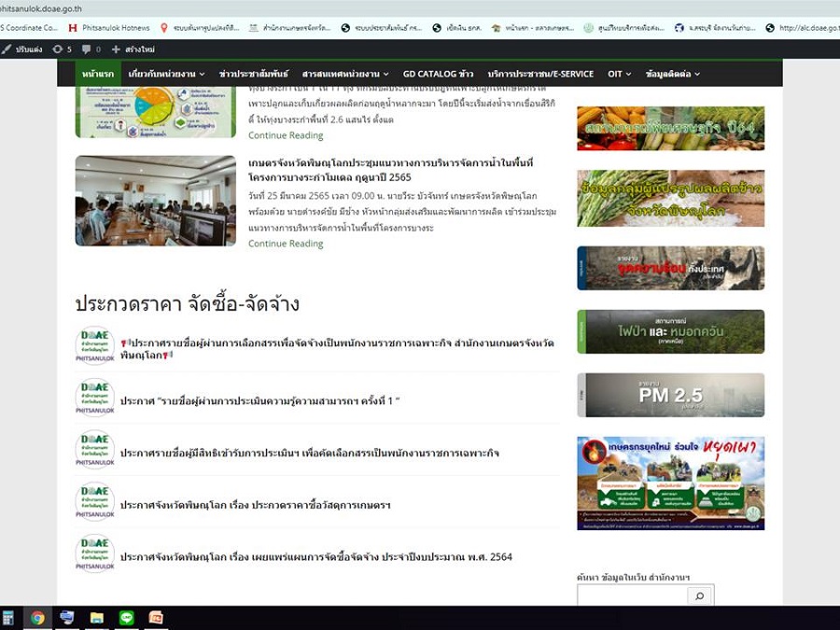Open File Explorer from the taskbar

point(97,618)
